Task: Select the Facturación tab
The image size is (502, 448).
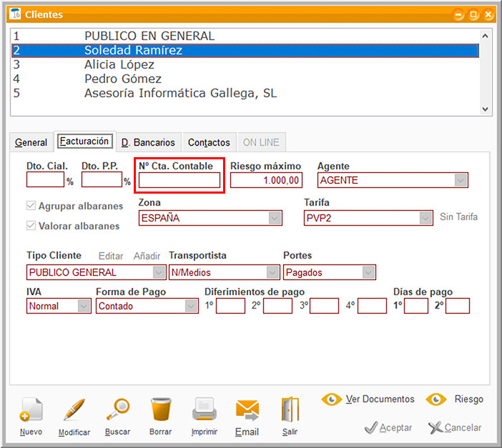Action: 84,141
